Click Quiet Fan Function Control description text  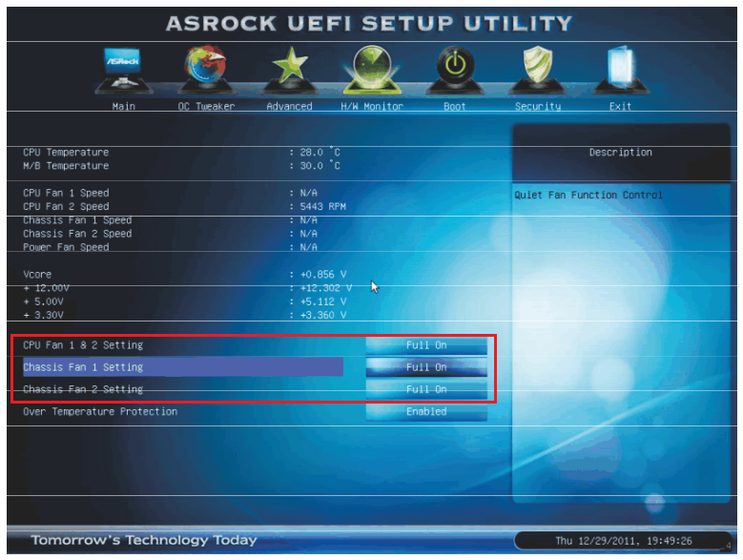click(588, 196)
